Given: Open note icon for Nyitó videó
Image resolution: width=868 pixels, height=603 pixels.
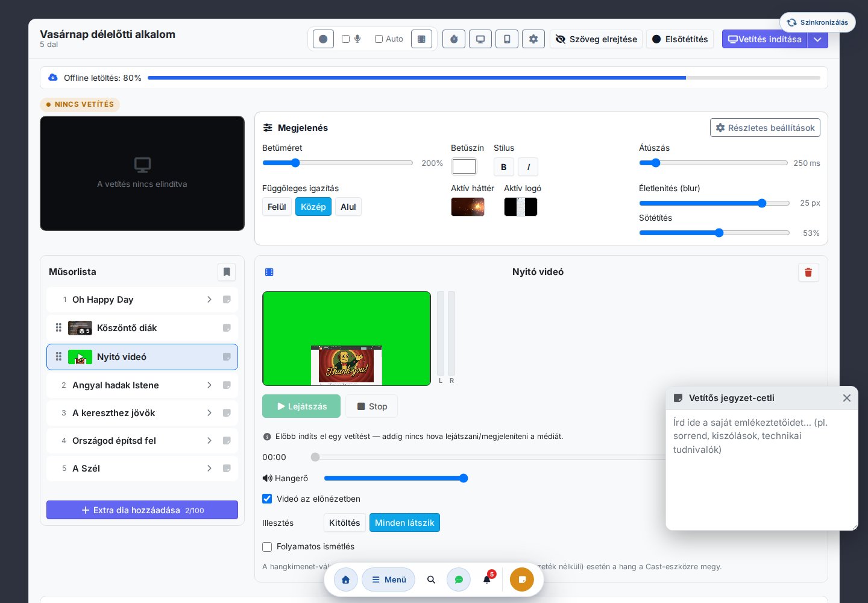Looking at the screenshot, I should click(227, 357).
